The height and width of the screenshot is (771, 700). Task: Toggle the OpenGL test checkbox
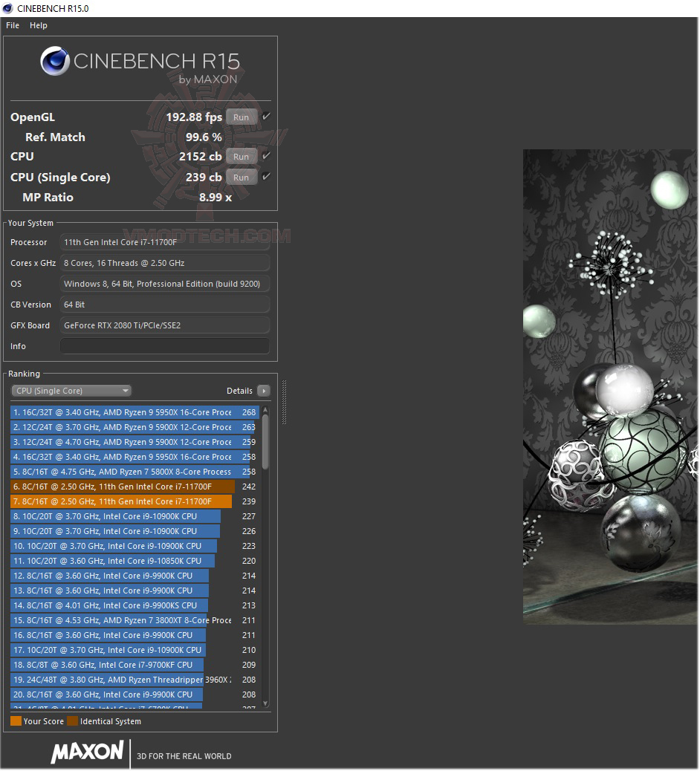point(266,116)
